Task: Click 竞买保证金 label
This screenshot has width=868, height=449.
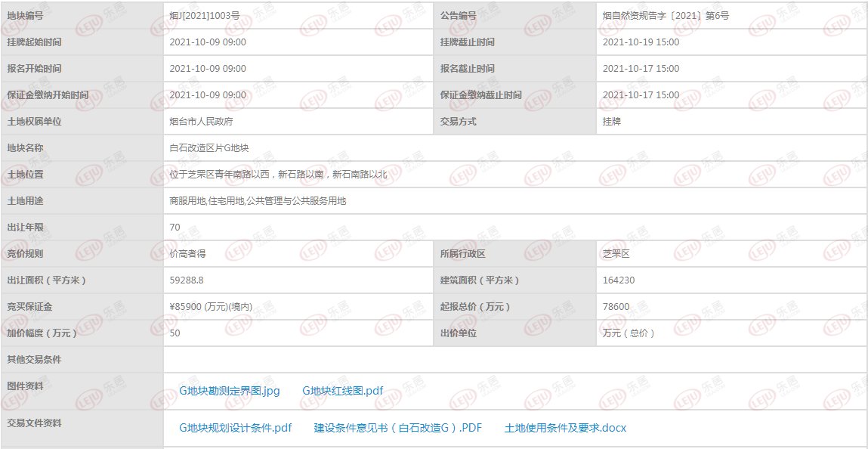Action: 29,307
